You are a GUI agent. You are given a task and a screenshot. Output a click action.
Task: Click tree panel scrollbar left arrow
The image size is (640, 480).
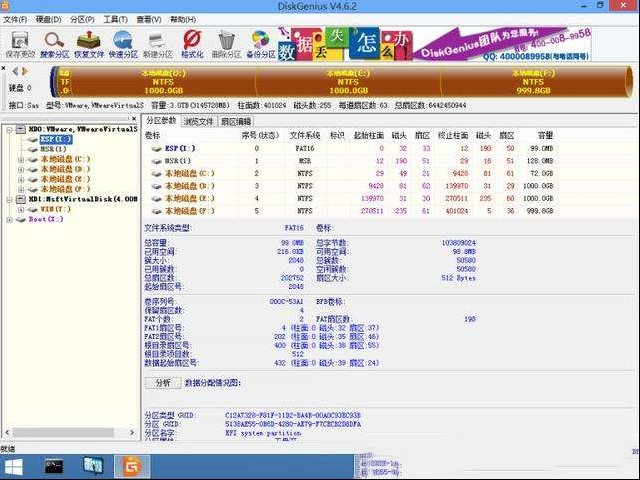(x=7, y=432)
